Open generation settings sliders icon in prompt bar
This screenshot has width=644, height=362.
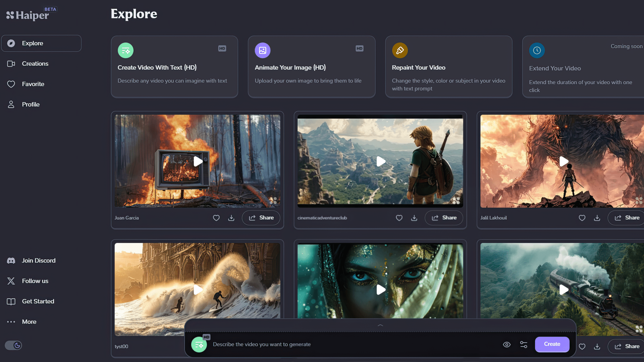pyautogui.click(x=524, y=345)
